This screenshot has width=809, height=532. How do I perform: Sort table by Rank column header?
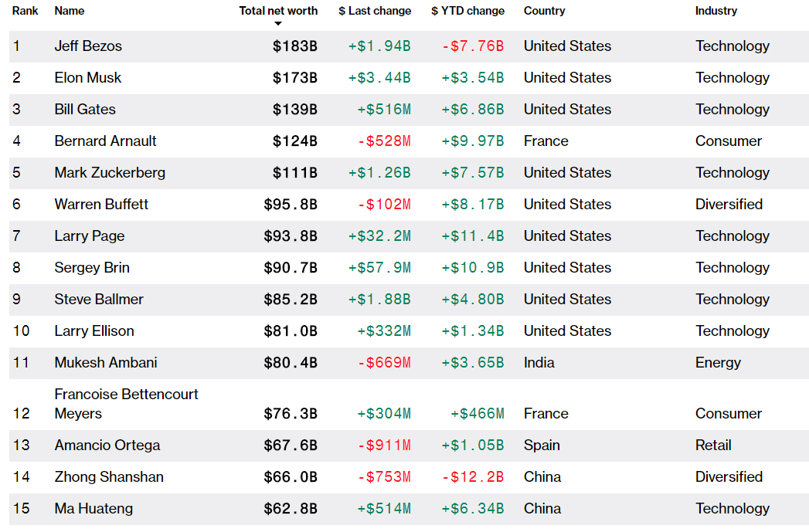(25, 11)
